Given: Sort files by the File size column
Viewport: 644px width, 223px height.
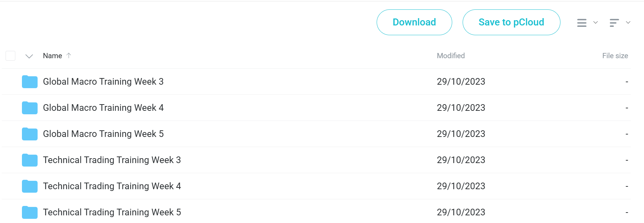Looking at the screenshot, I should coord(615,56).
